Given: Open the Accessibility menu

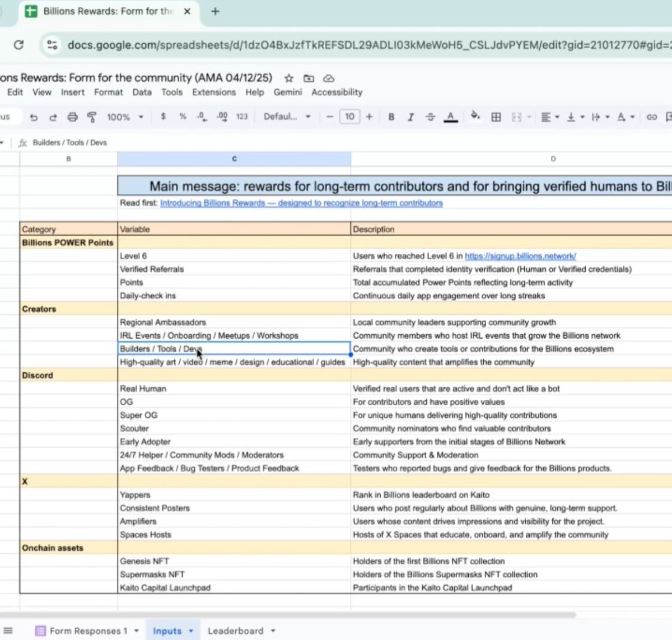Looking at the screenshot, I should pyautogui.click(x=337, y=92).
